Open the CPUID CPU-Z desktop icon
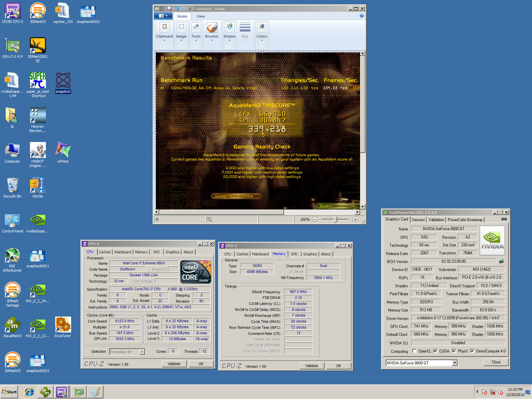Screen dimensions: 532x399 (12, 13)
